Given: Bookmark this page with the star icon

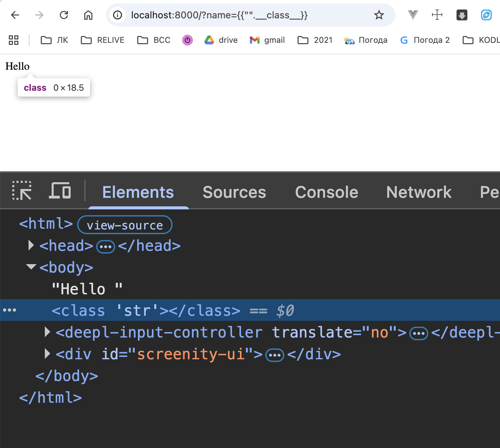Looking at the screenshot, I should pos(379,15).
